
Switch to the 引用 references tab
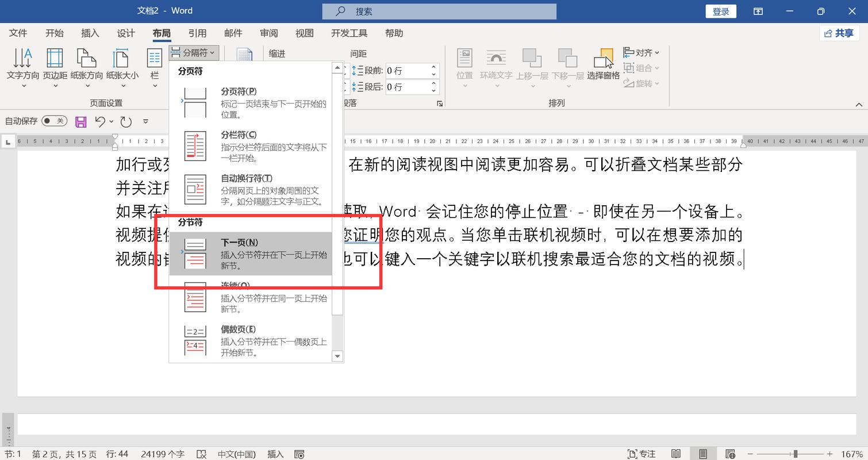[x=197, y=33]
